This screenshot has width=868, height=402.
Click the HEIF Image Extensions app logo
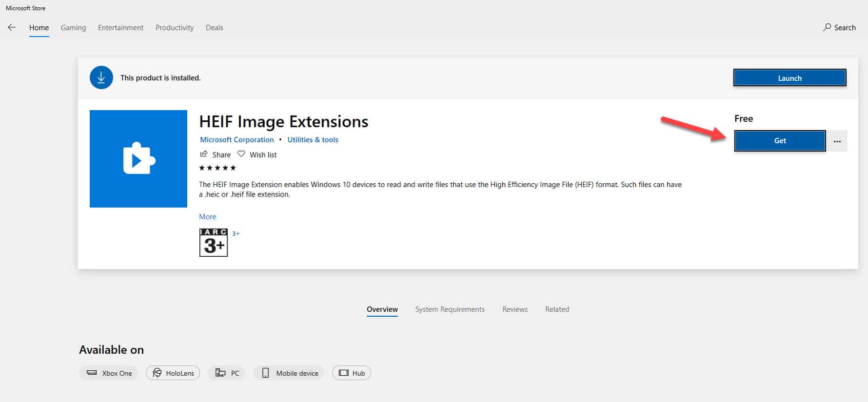click(x=138, y=159)
